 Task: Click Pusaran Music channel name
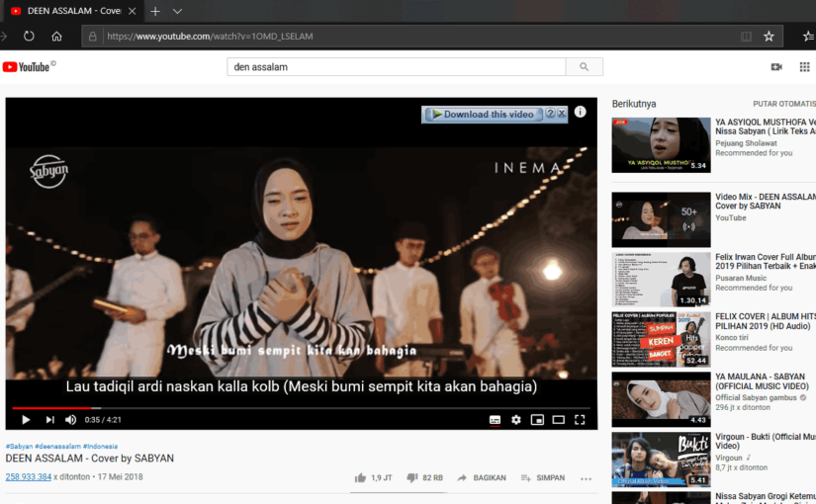click(741, 278)
